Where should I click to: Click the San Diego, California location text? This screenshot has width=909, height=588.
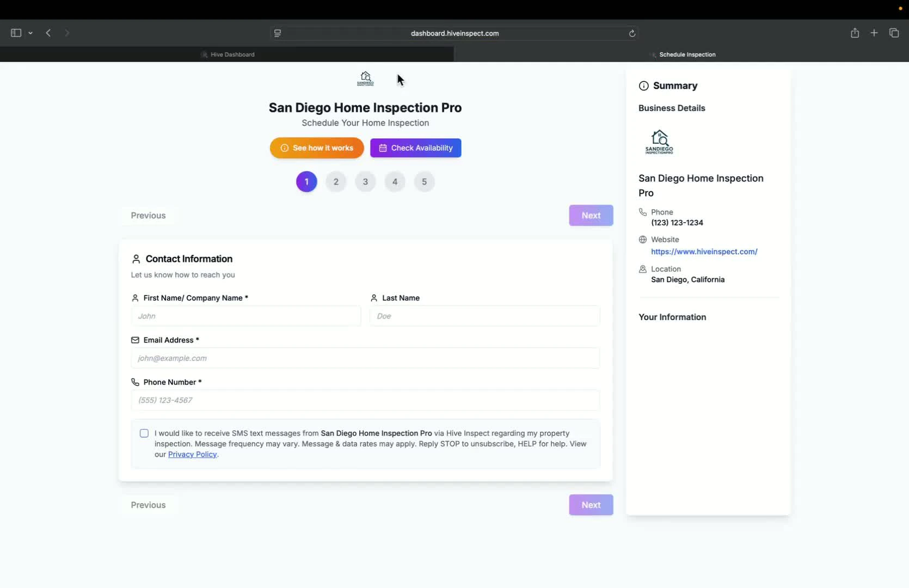coord(688,280)
